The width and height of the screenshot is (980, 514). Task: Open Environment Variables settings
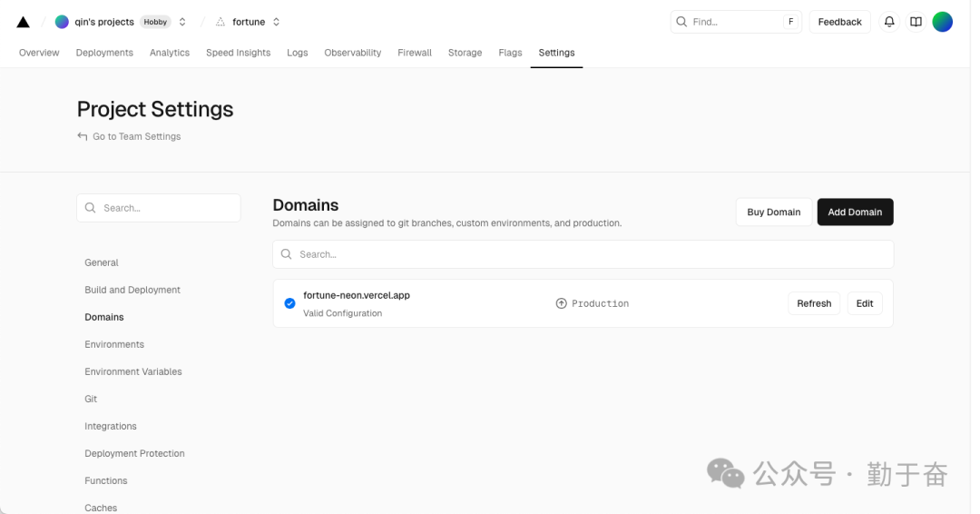pos(133,371)
